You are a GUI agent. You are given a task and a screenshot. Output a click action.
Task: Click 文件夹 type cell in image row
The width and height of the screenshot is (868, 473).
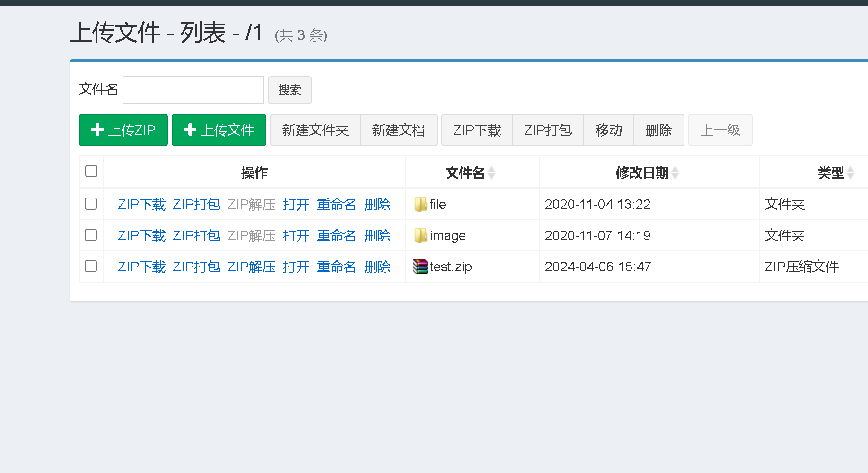coord(785,235)
